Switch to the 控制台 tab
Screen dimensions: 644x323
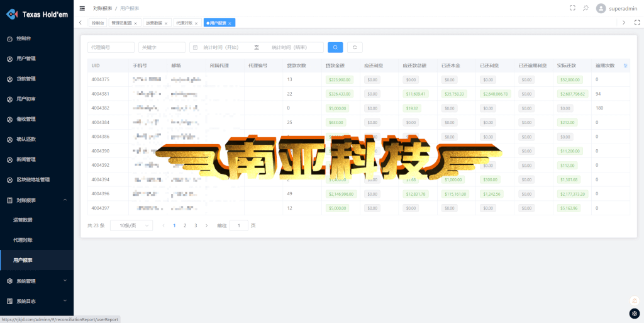click(97, 23)
